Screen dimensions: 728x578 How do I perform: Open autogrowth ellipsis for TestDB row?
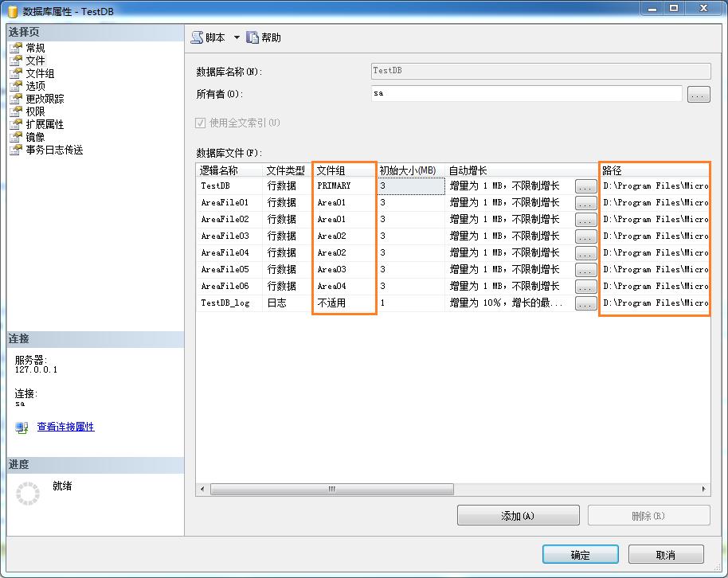(586, 186)
